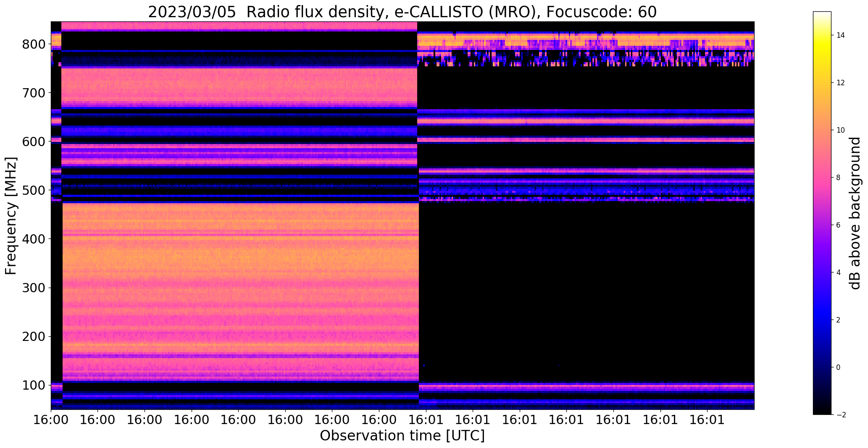Click the colorbar tick label 6
The width and height of the screenshot is (868, 448).
pos(839,225)
